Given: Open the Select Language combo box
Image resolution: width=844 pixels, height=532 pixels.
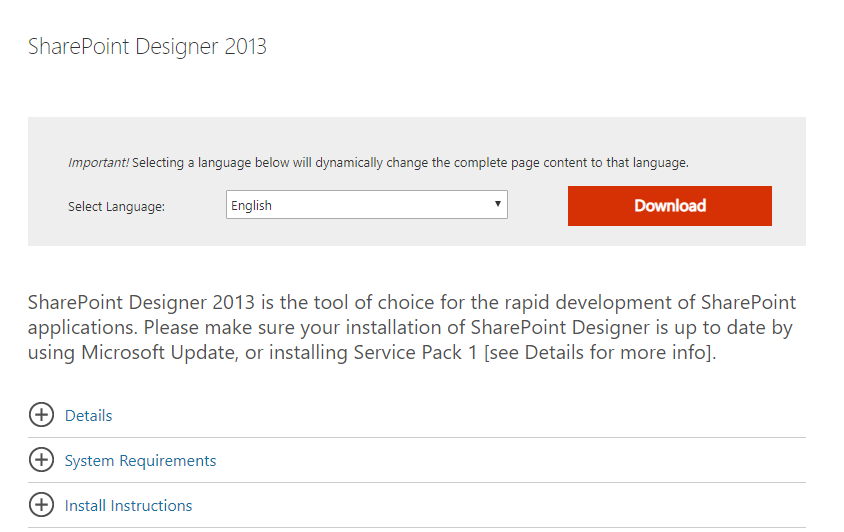Looking at the screenshot, I should pyautogui.click(x=367, y=205).
